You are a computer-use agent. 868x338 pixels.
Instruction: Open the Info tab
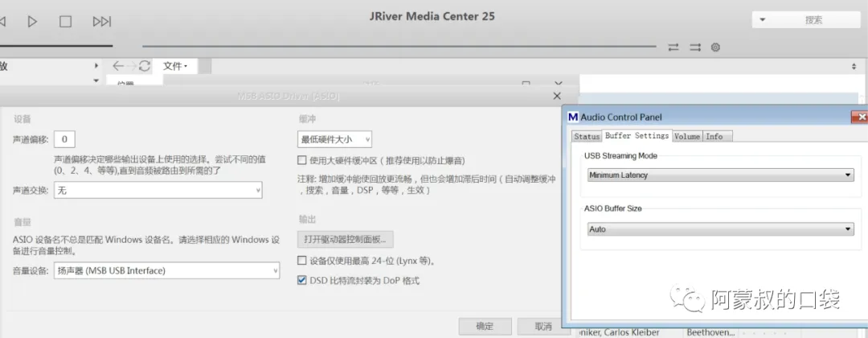(718, 136)
